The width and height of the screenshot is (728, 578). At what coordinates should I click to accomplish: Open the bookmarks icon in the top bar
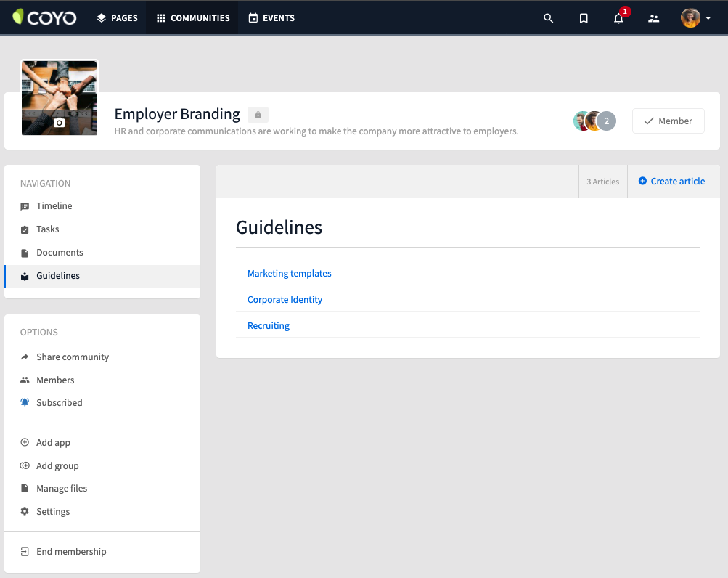584,18
